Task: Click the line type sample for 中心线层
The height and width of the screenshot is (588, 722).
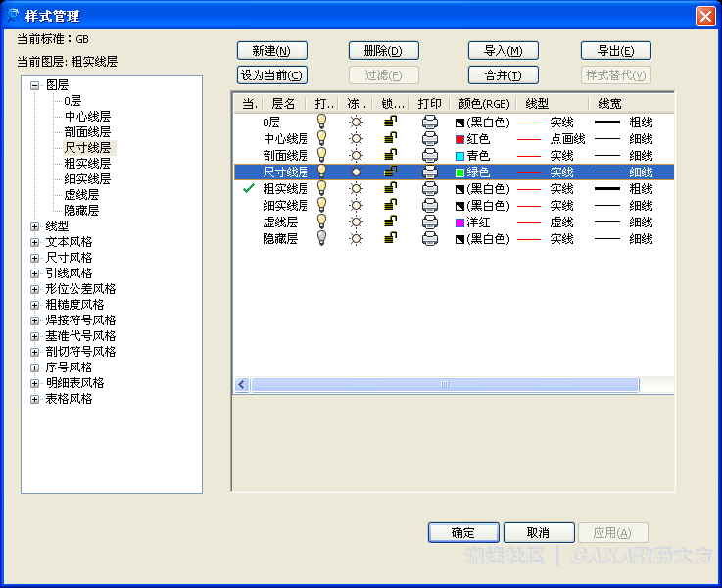Action: [529, 139]
